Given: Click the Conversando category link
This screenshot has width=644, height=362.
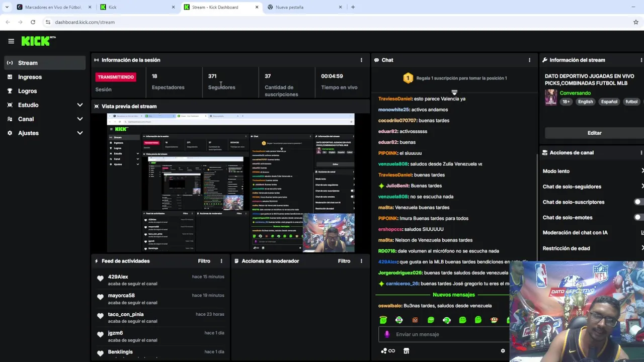Looking at the screenshot, I should [x=575, y=93].
